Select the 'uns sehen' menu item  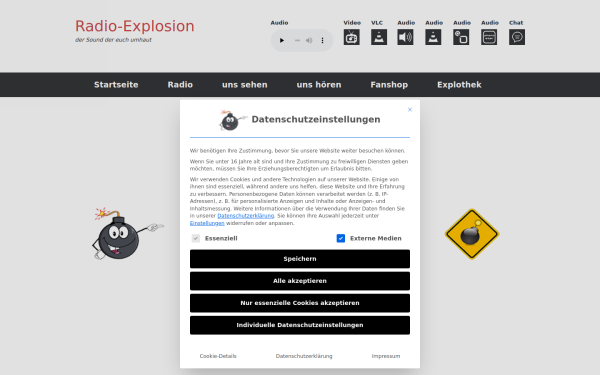pos(245,85)
